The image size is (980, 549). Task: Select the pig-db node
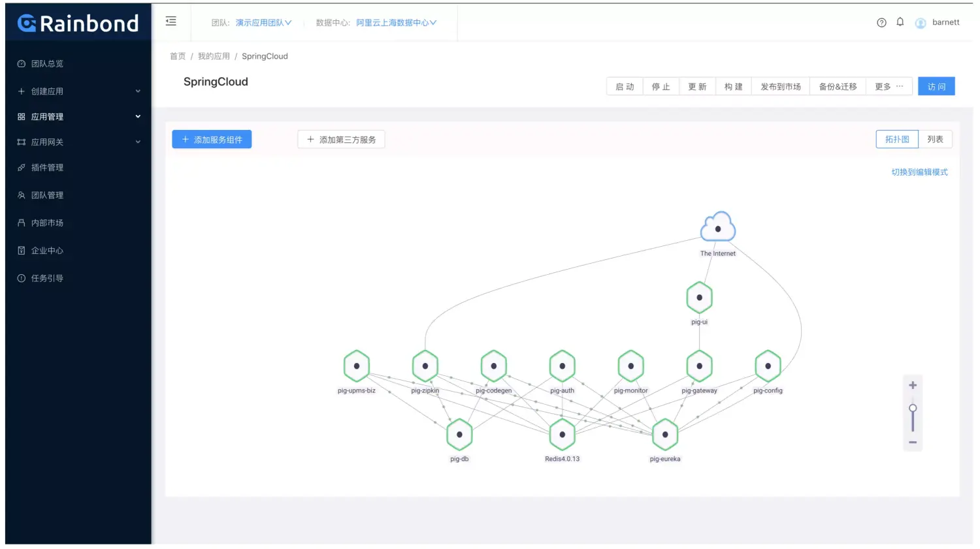pyautogui.click(x=459, y=435)
